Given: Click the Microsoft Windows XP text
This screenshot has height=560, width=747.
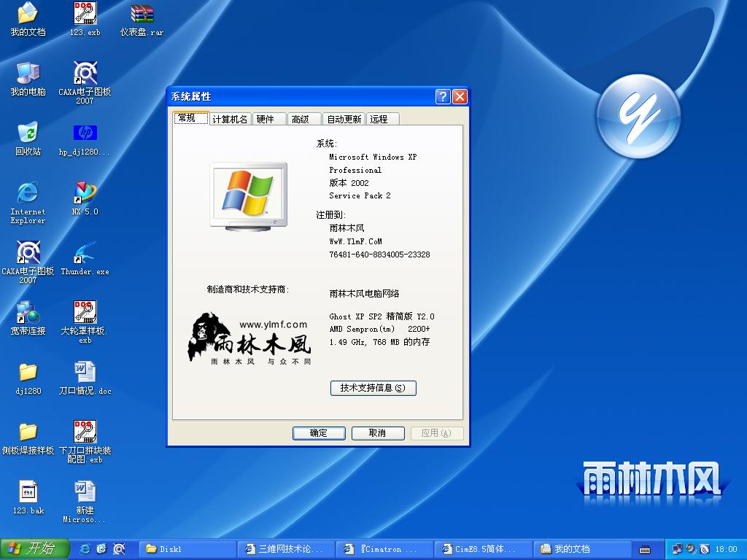Looking at the screenshot, I should pos(373,157).
